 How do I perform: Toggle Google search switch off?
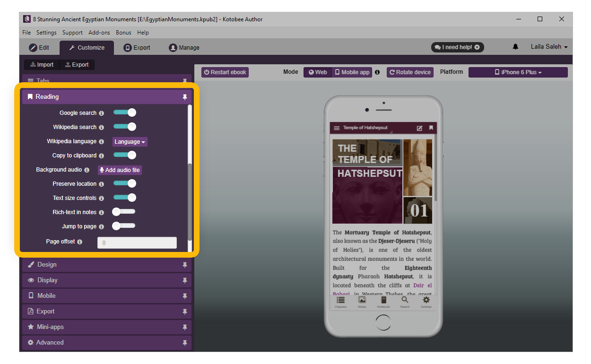(125, 113)
